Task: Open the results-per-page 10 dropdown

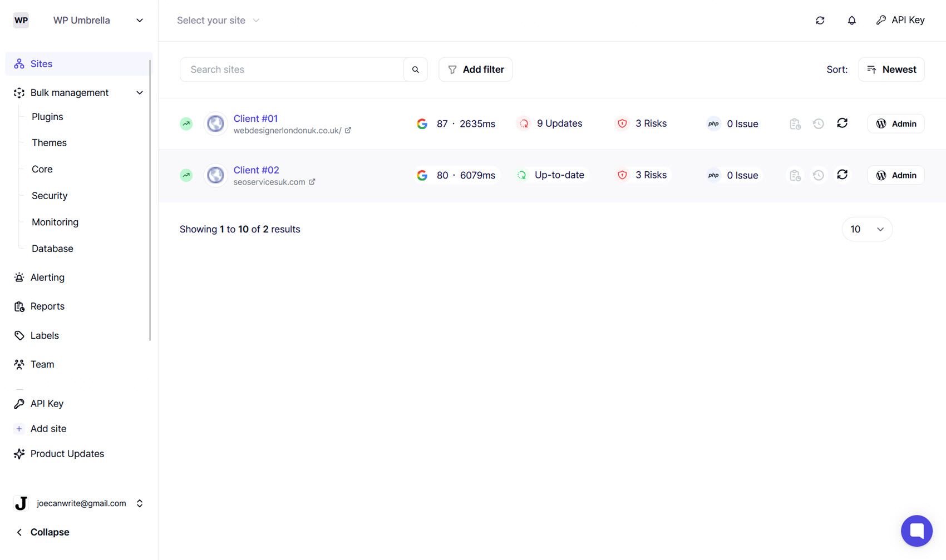Action: (867, 229)
